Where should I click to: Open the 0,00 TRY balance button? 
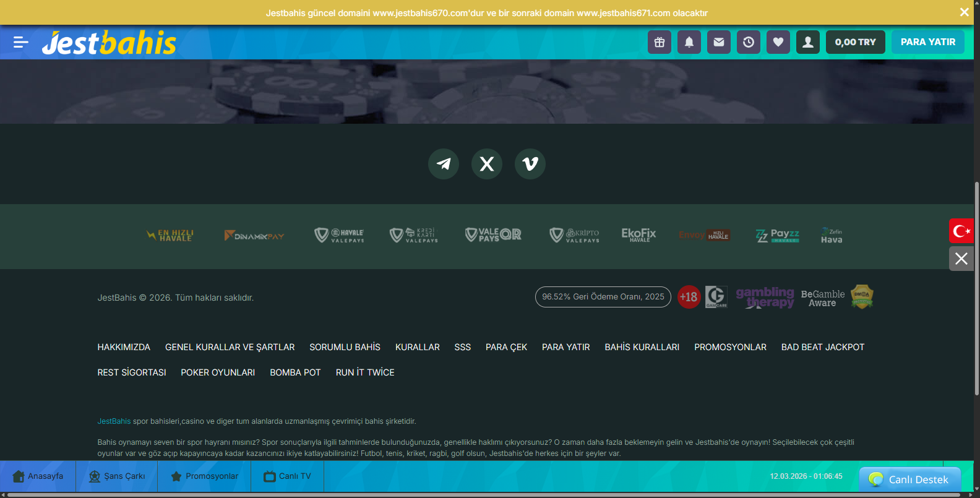coord(856,42)
